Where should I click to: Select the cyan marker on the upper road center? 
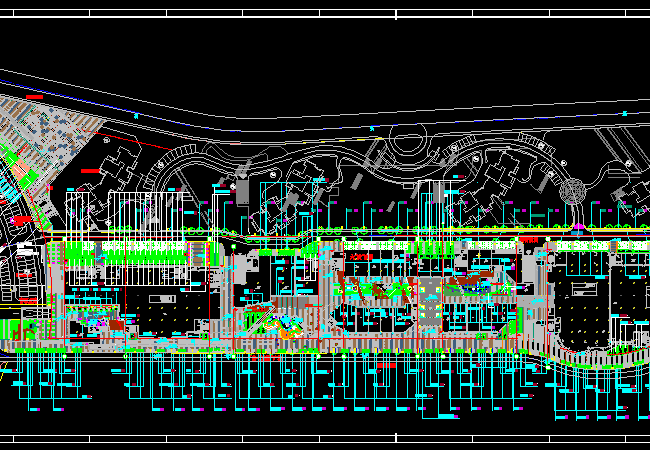[372, 128]
